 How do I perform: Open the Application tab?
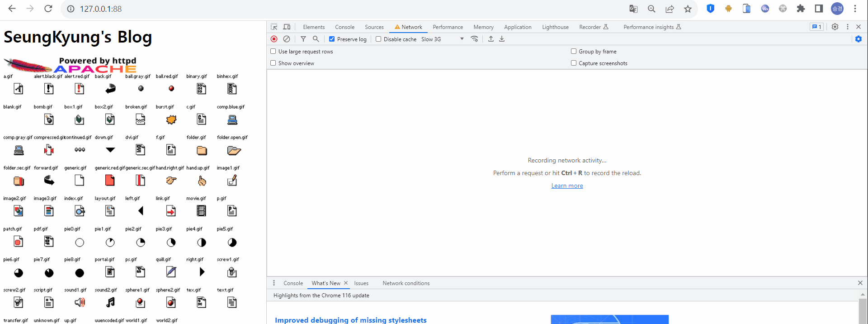[x=518, y=27]
